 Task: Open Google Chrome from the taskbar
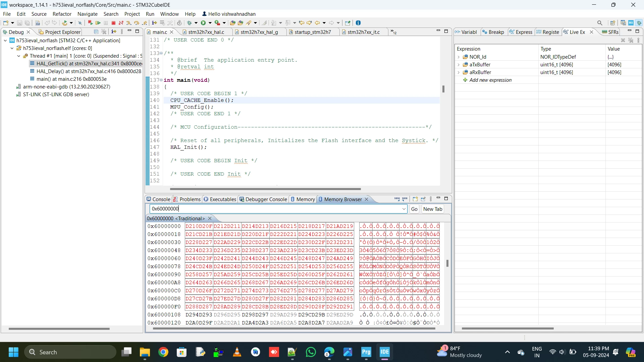tap(163, 352)
